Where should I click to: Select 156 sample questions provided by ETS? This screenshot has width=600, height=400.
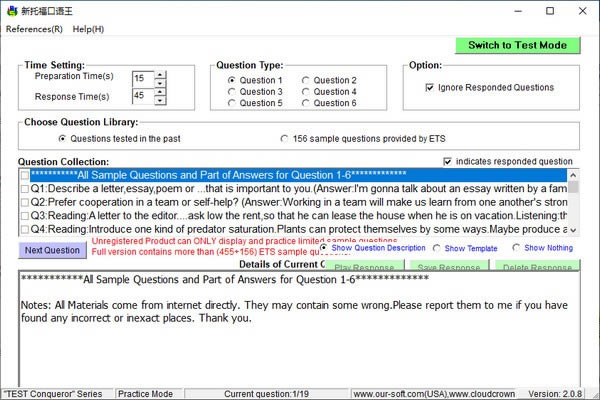click(x=285, y=139)
